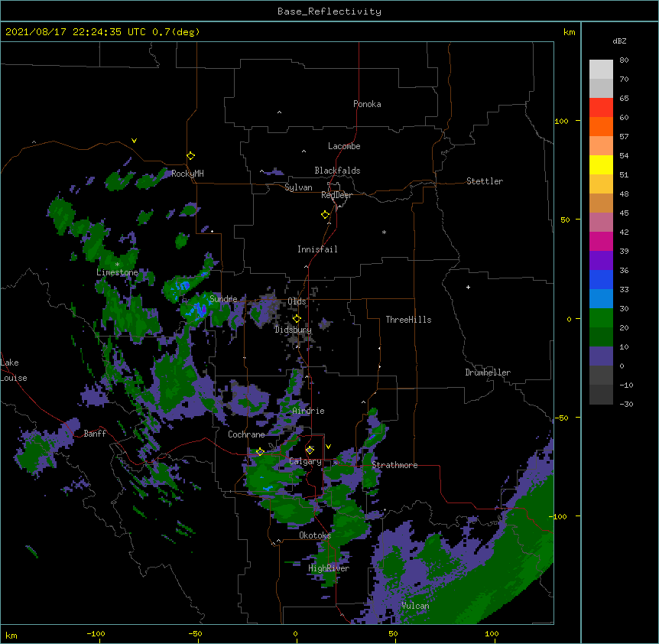Click the Lacombe city label
This screenshot has width=659, height=644.
[344, 146]
